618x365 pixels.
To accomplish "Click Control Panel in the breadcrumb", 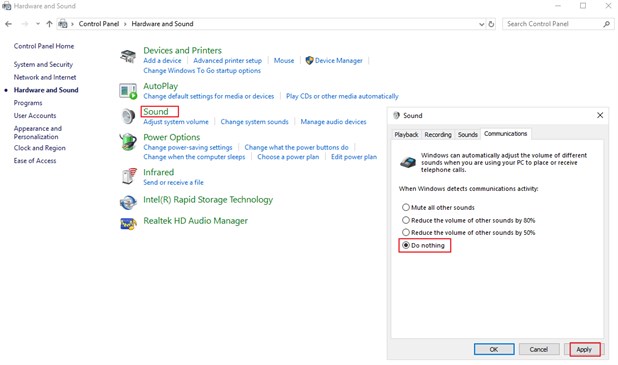I will (99, 24).
